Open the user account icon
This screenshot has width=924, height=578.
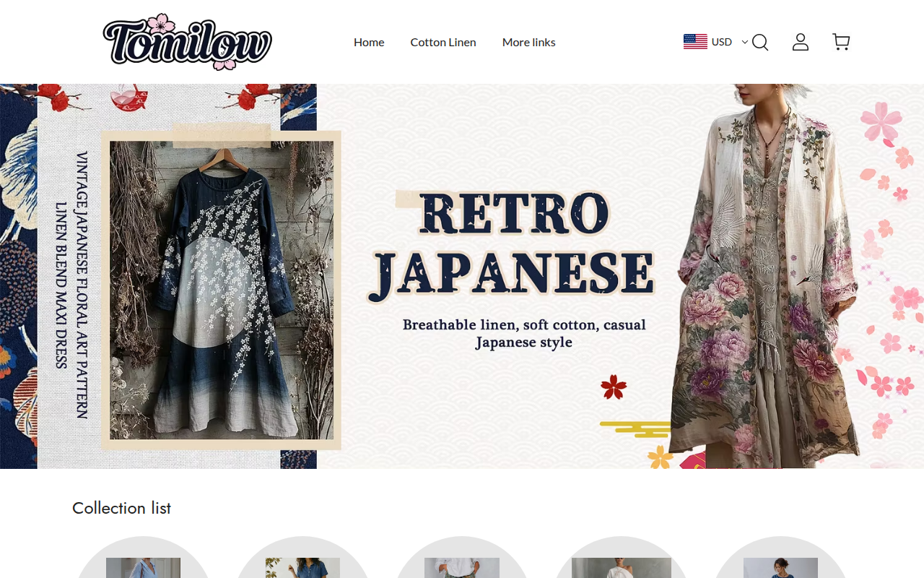(801, 42)
